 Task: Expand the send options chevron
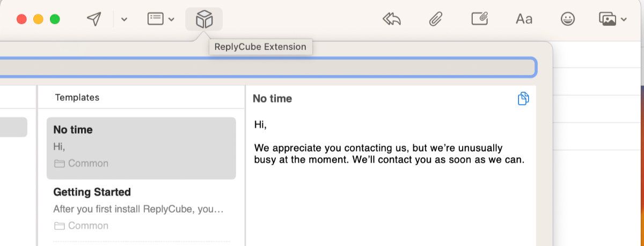(x=124, y=20)
